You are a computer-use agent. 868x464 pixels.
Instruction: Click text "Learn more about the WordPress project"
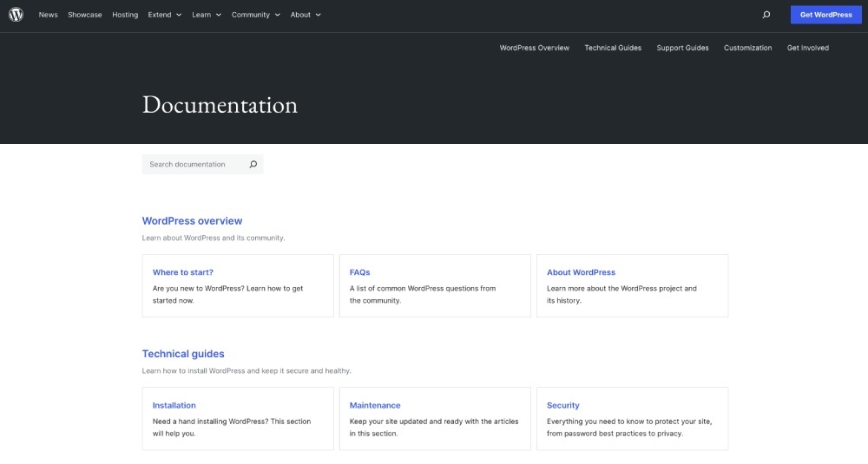point(615,289)
